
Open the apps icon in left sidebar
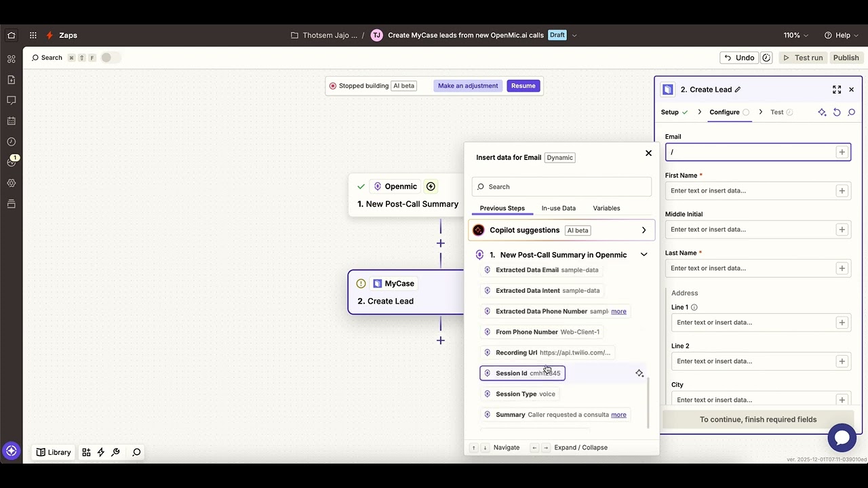click(12, 60)
